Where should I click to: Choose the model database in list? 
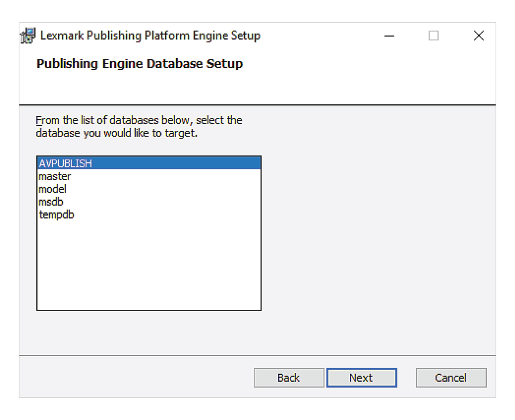tap(149, 189)
